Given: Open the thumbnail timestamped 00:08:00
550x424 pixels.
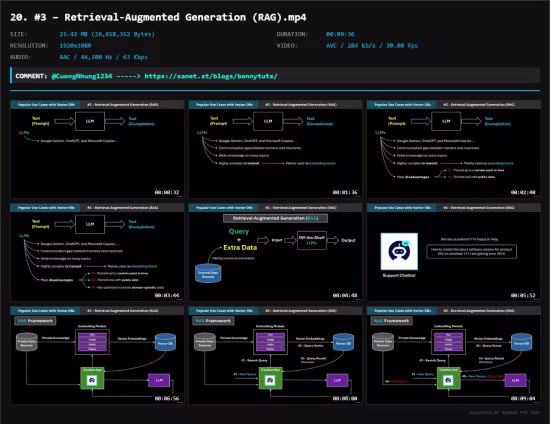Looking at the screenshot, I should click(x=275, y=355).
